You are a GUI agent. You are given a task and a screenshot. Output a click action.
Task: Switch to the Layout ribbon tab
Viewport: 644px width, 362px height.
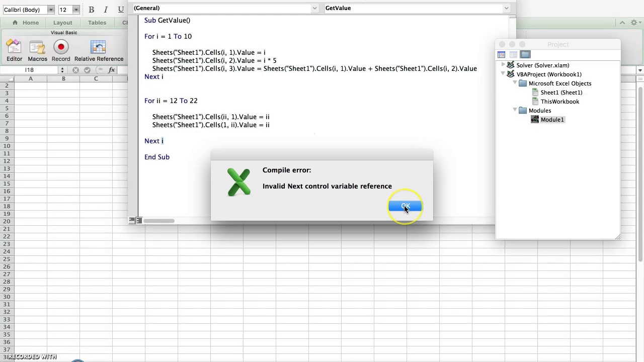point(62,23)
